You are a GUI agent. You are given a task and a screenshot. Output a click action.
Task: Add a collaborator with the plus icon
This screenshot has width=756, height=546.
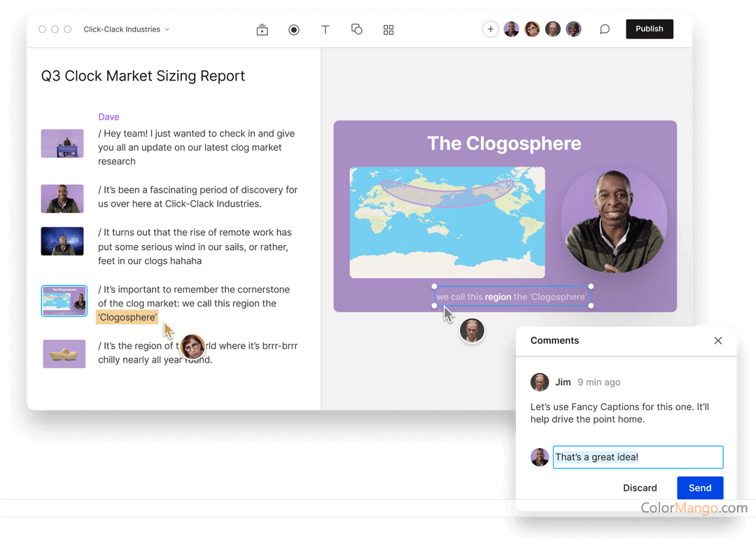point(491,29)
